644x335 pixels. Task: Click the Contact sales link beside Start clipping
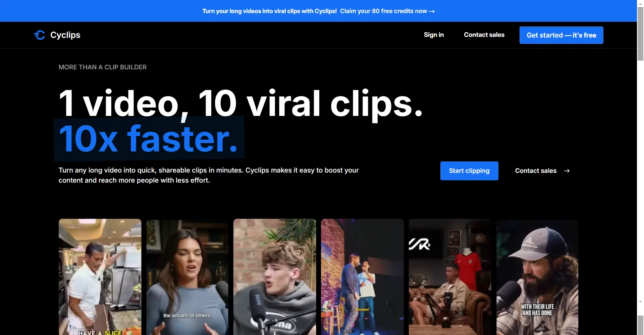(x=535, y=171)
